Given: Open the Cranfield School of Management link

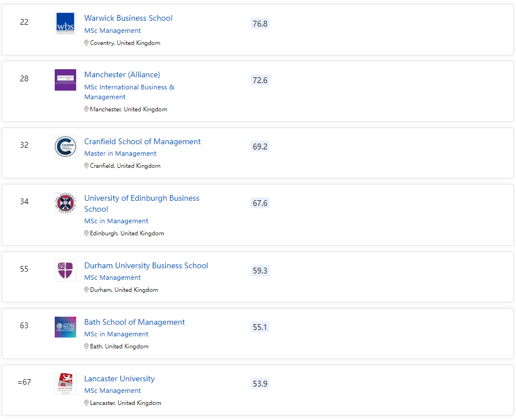Looking at the screenshot, I should click(x=142, y=141).
